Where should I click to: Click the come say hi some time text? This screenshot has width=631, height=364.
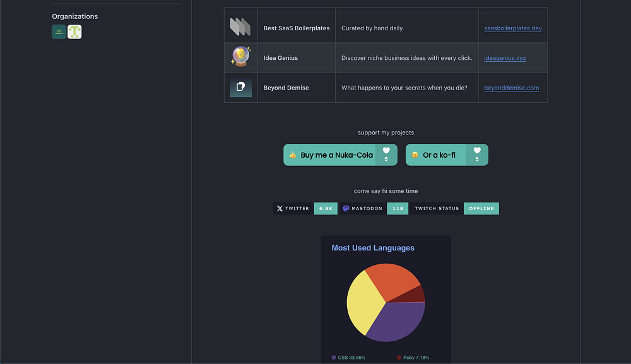(386, 191)
